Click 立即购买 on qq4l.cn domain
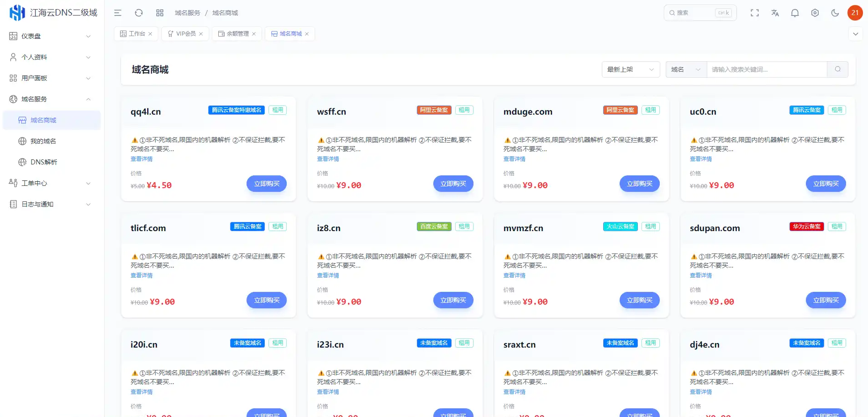Image resolution: width=868 pixels, height=417 pixels. tap(267, 184)
